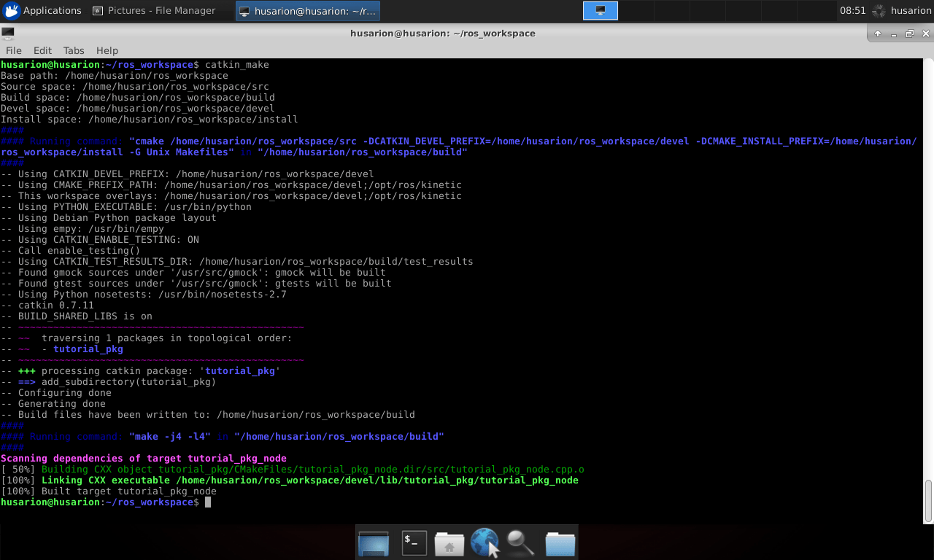Click the 'add_subdirectory(tutorial_pkg)' line
934x560 pixels.
pos(109,382)
